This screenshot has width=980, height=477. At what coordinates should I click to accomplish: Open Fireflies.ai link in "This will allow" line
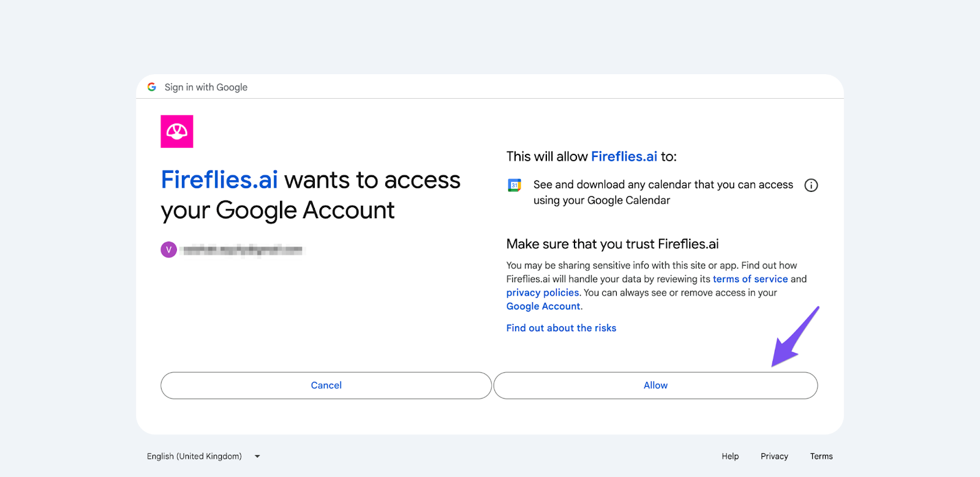(x=624, y=156)
